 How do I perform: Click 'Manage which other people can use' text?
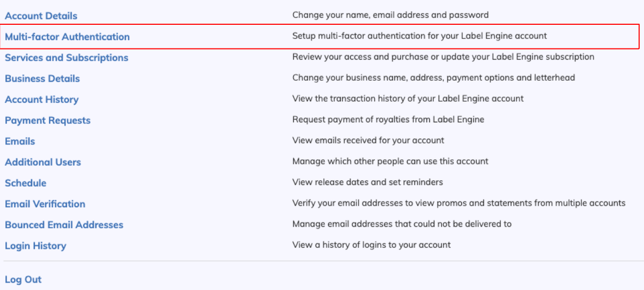click(x=390, y=161)
